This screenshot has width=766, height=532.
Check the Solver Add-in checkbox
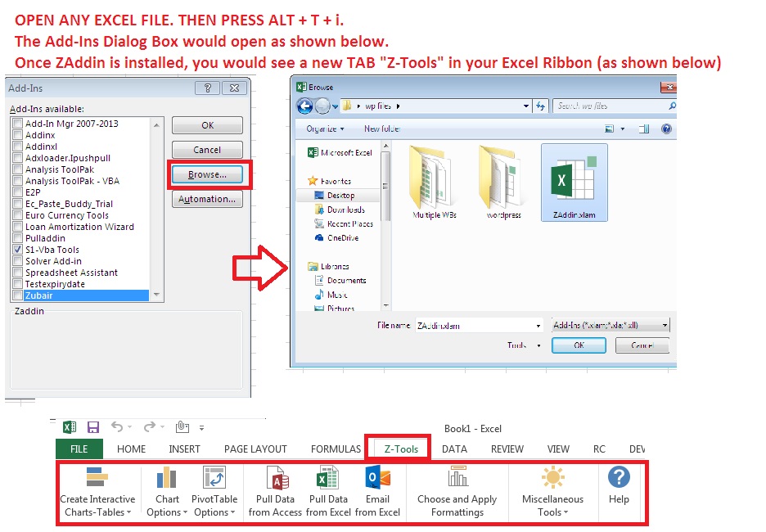tap(17, 261)
